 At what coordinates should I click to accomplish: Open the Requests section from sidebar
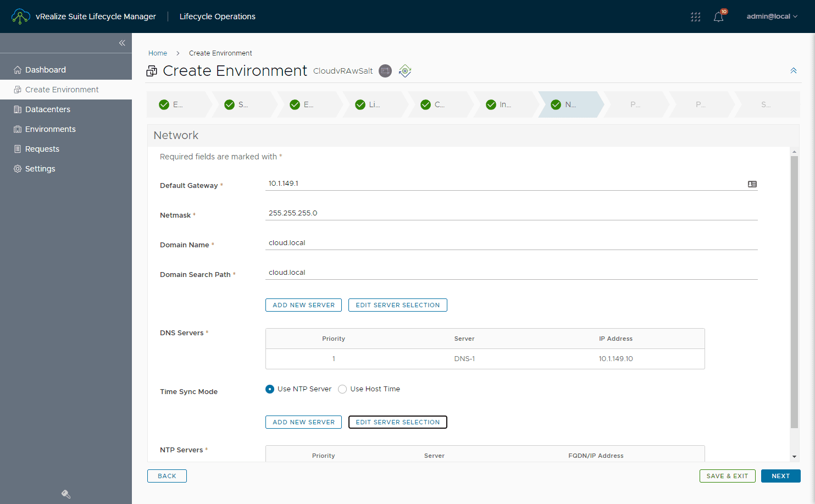41,148
